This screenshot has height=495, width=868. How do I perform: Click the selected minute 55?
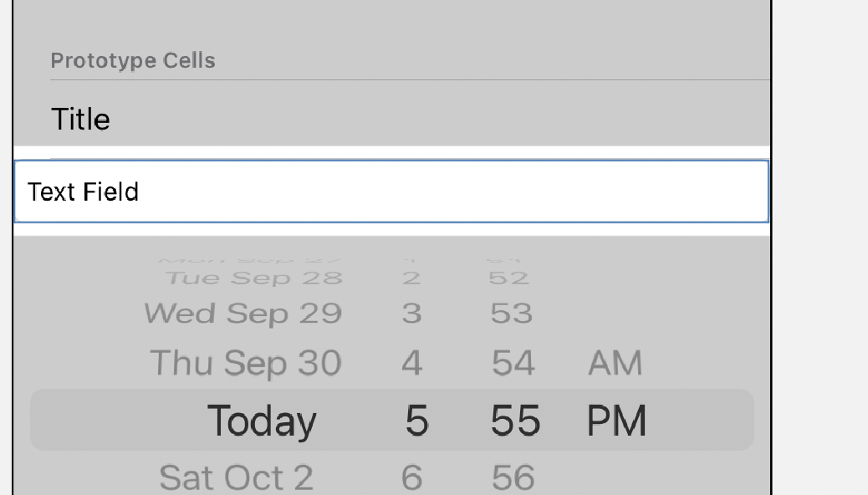(515, 421)
